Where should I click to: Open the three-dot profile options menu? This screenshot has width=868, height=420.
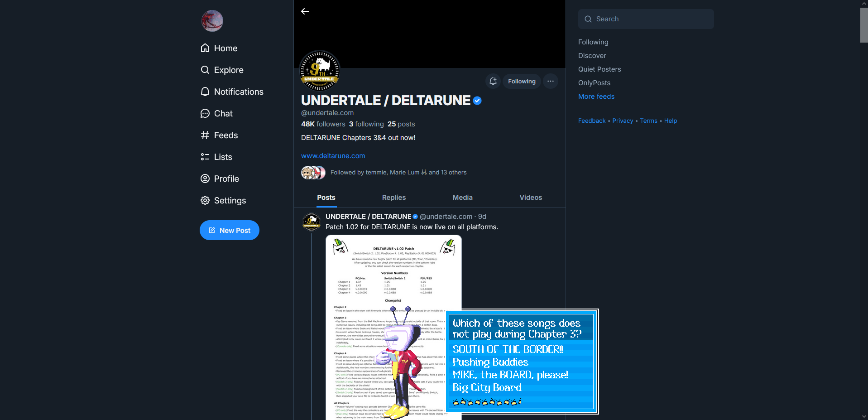point(551,81)
